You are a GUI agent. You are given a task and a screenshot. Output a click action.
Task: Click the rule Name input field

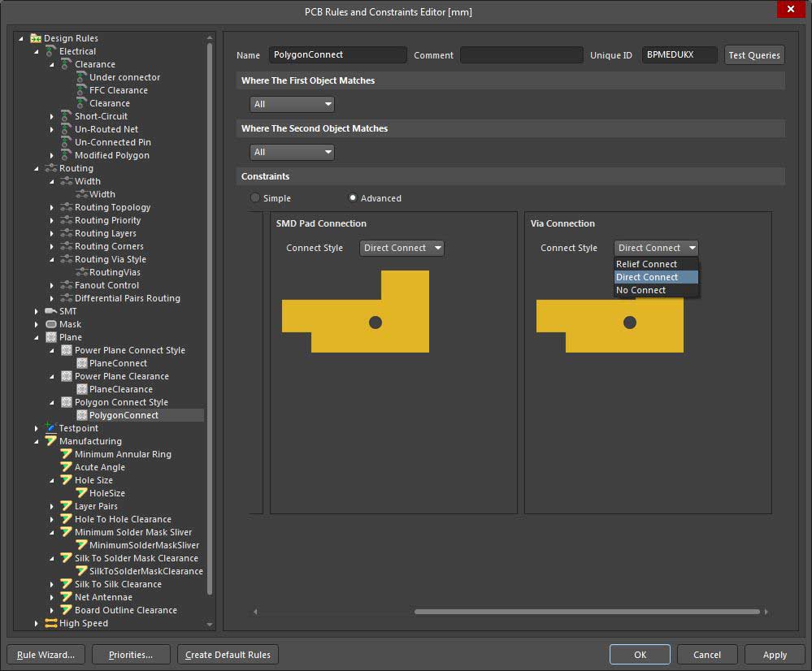(337, 54)
